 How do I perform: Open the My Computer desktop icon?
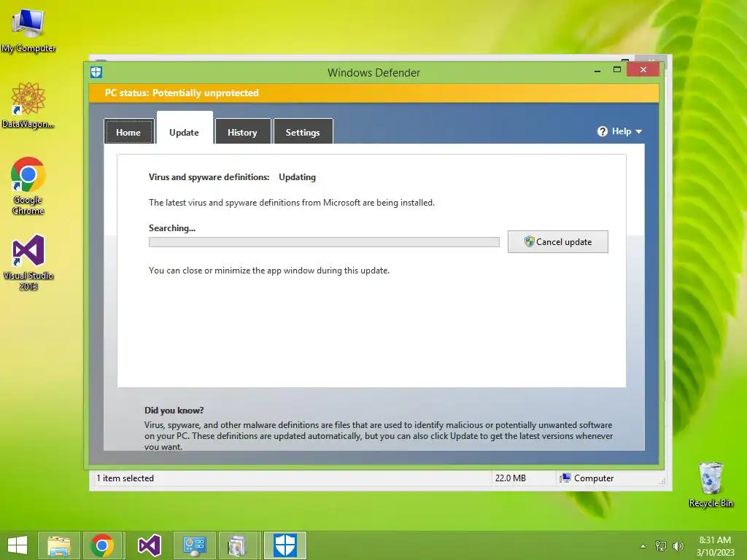pos(28,31)
